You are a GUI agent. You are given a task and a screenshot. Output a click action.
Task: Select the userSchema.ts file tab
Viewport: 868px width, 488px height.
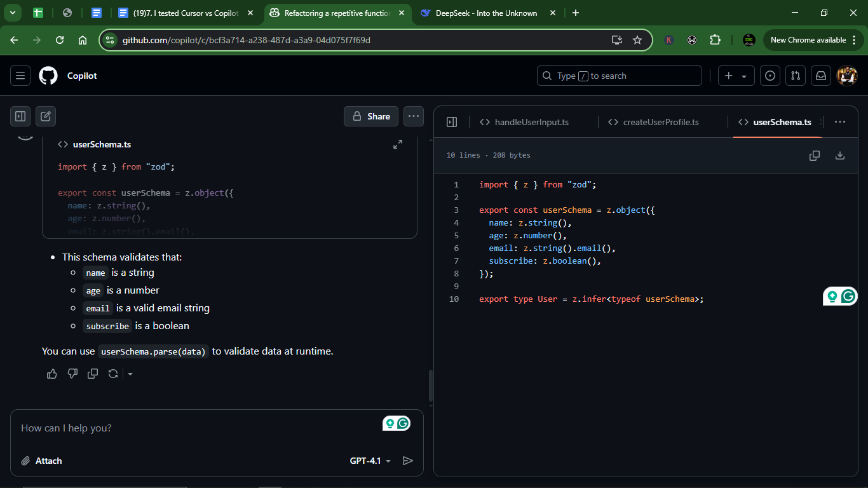pyautogui.click(x=775, y=122)
